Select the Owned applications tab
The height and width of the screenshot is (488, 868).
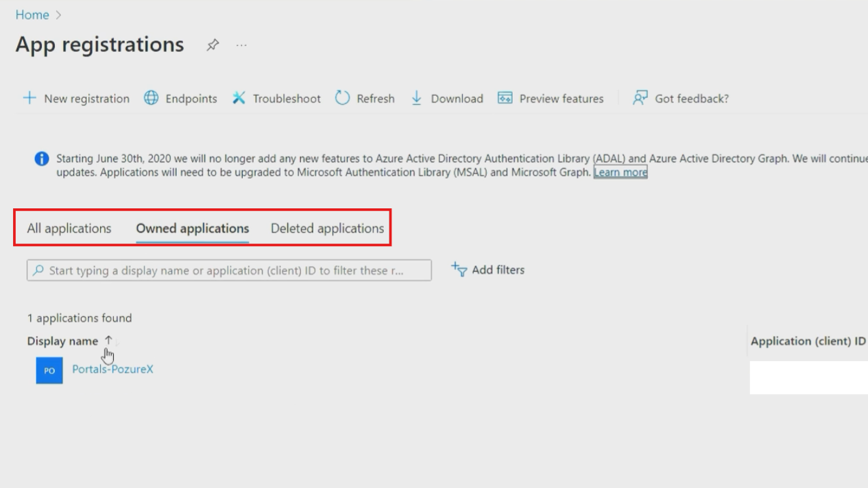pyautogui.click(x=193, y=228)
